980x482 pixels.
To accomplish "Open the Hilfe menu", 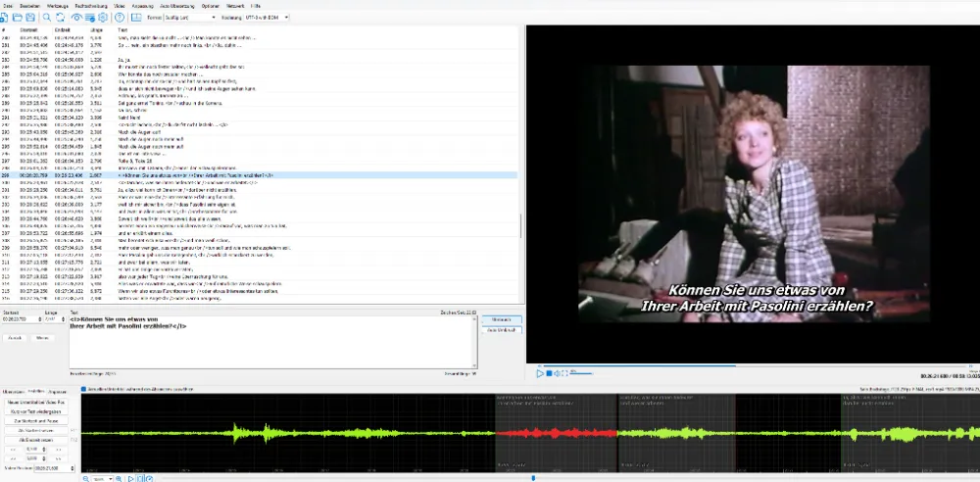I will [x=256, y=5].
